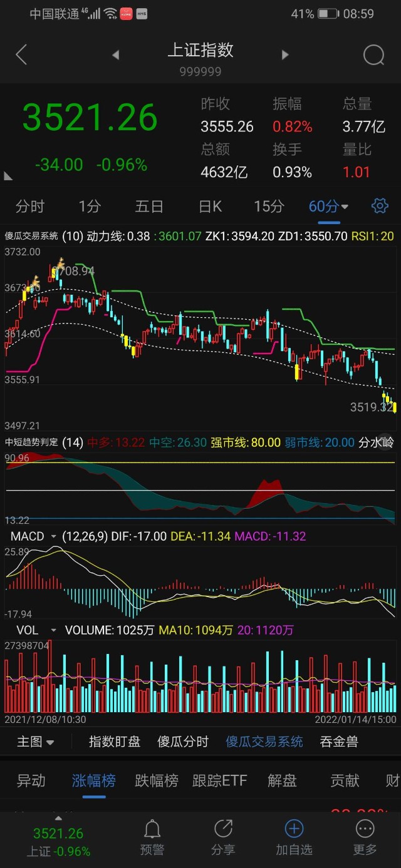The image size is (401, 868).
Task: Go to previous stock with left triangle
Action: click(x=115, y=55)
